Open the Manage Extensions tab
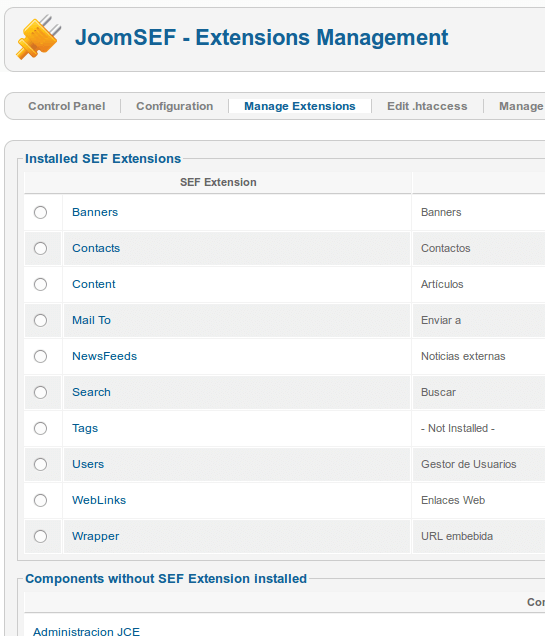 (x=300, y=106)
